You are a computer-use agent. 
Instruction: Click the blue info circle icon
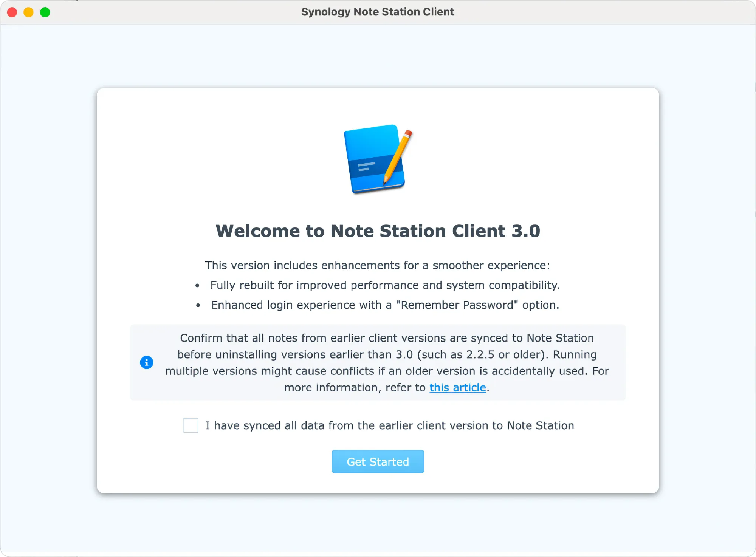click(147, 362)
